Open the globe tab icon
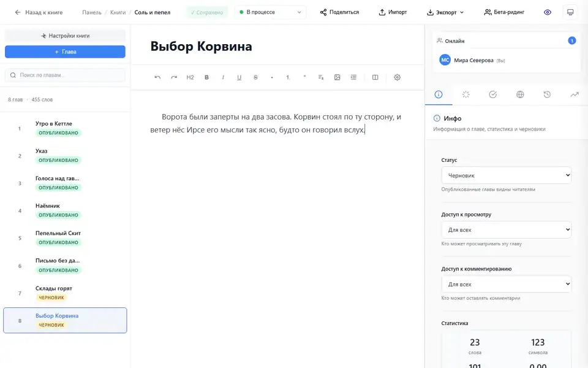This screenshot has width=588, height=368. pos(520,94)
